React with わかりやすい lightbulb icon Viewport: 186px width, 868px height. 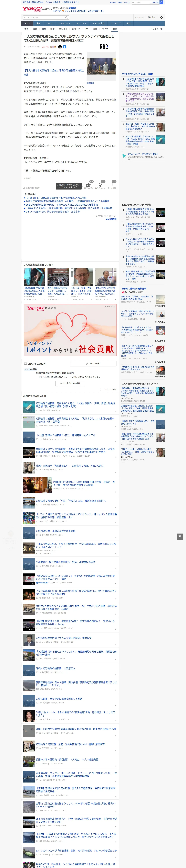[100, 185]
